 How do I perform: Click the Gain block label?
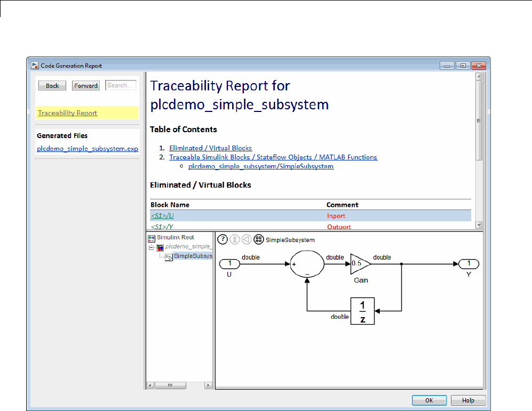coord(361,280)
